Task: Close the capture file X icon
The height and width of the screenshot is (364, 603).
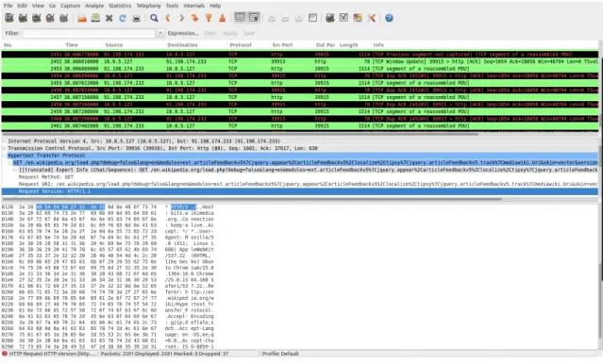Action: coord(109,18)
